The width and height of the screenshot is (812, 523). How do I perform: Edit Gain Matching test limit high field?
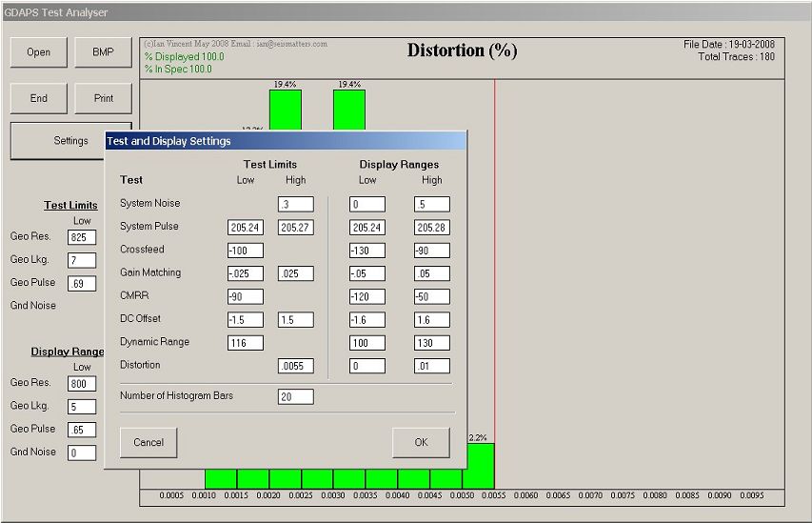point(296,273)
